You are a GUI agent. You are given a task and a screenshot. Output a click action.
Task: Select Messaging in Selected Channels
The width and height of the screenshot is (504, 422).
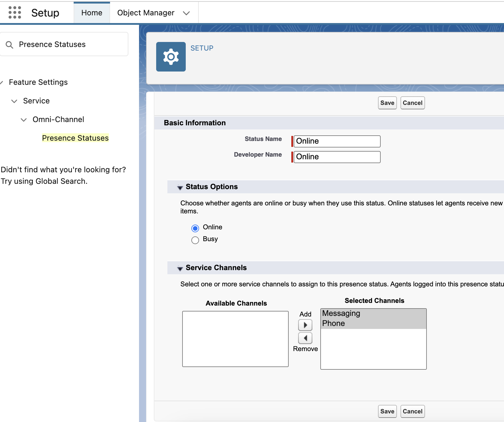(x=373, y=314)
